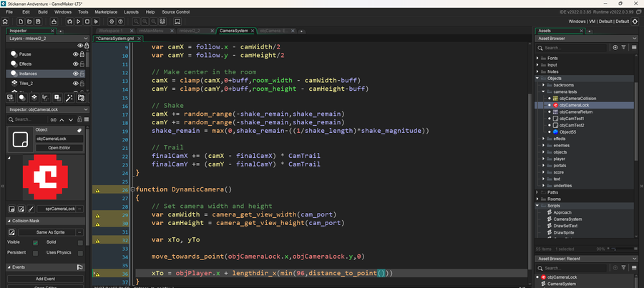Uncheck the Visible checkbox

[x=35, y=243]
